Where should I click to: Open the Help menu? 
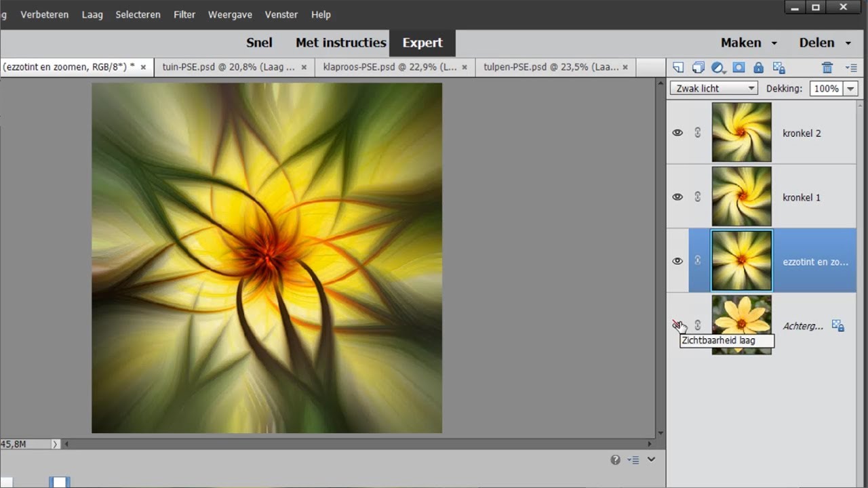(x=321, y=14)
